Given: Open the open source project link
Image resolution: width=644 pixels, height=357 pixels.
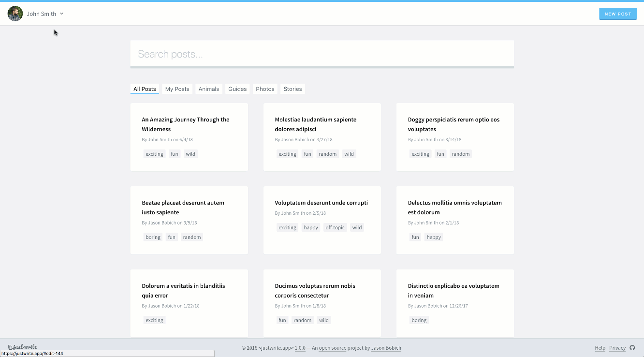Looking at the screenshot, I should pyautogui.click(x=332, y=348).
